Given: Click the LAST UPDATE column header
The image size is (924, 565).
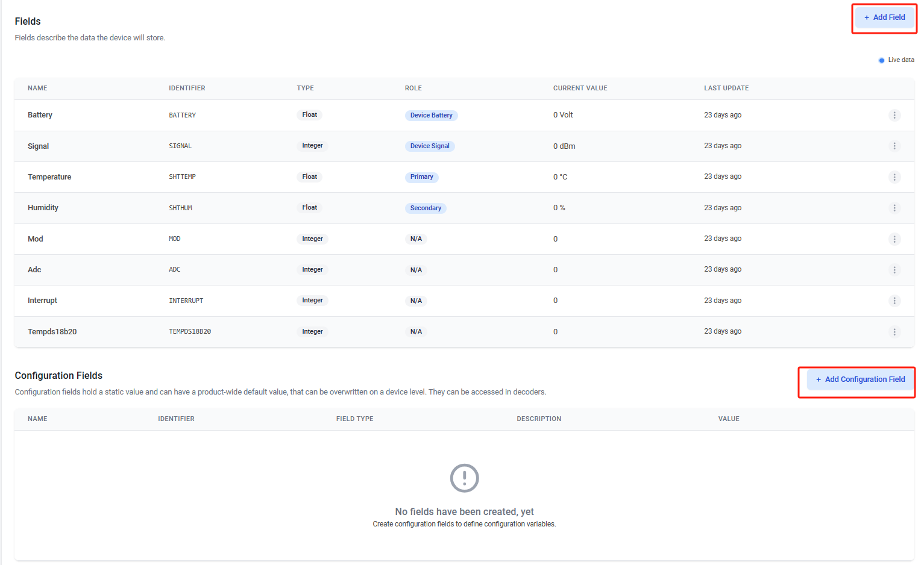Looking at the screenshot, I should pyautogui.click(x=726, y=88).
